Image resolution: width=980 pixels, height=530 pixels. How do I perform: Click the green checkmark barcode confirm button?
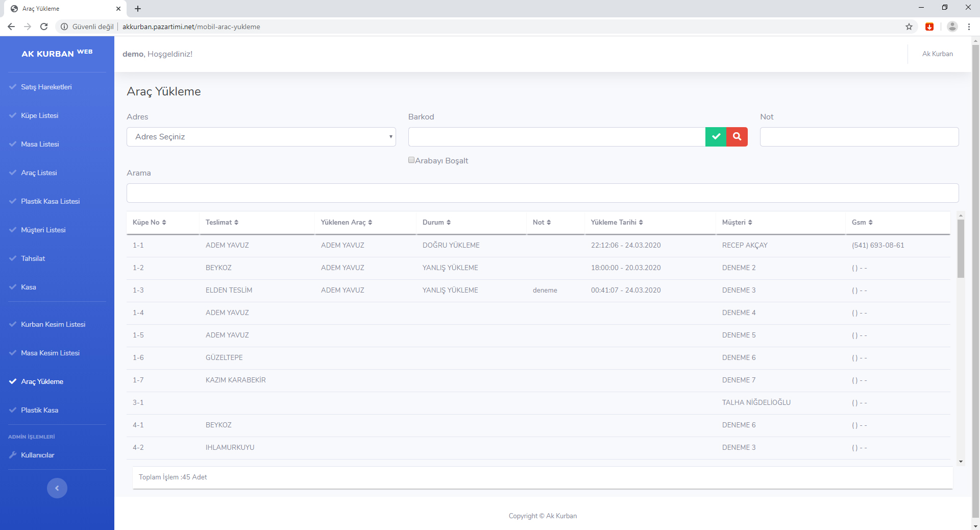(x=716, y=137)
